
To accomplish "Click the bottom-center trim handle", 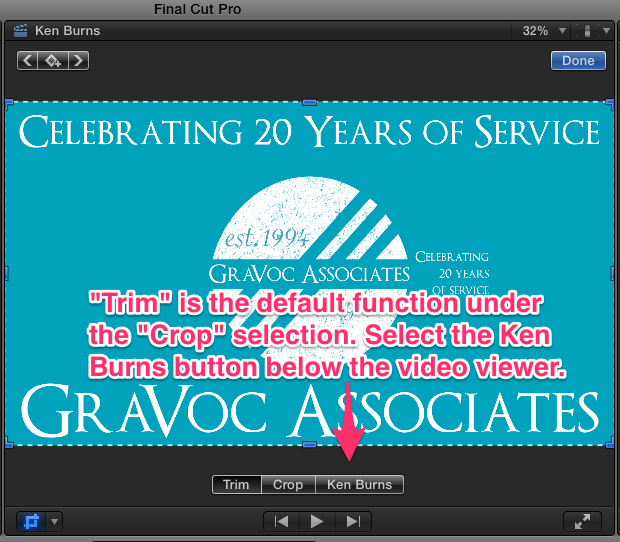I will click(309, 445).
